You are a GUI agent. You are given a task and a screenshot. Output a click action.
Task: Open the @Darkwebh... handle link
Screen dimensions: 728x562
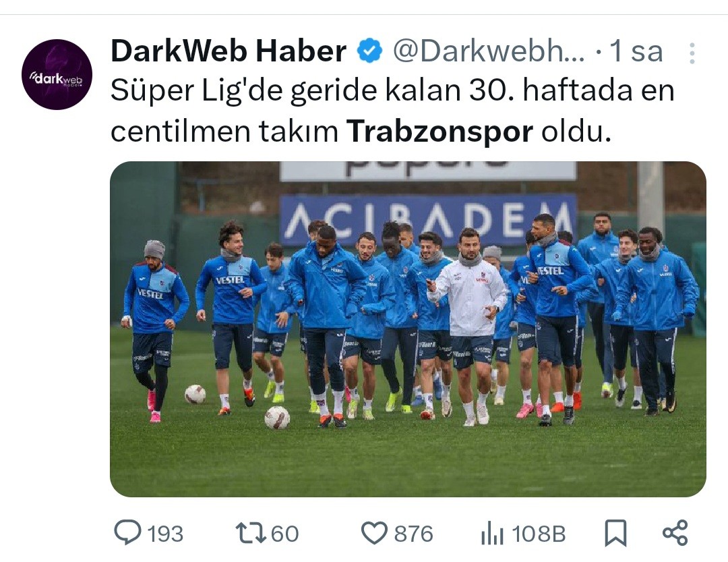489,51
